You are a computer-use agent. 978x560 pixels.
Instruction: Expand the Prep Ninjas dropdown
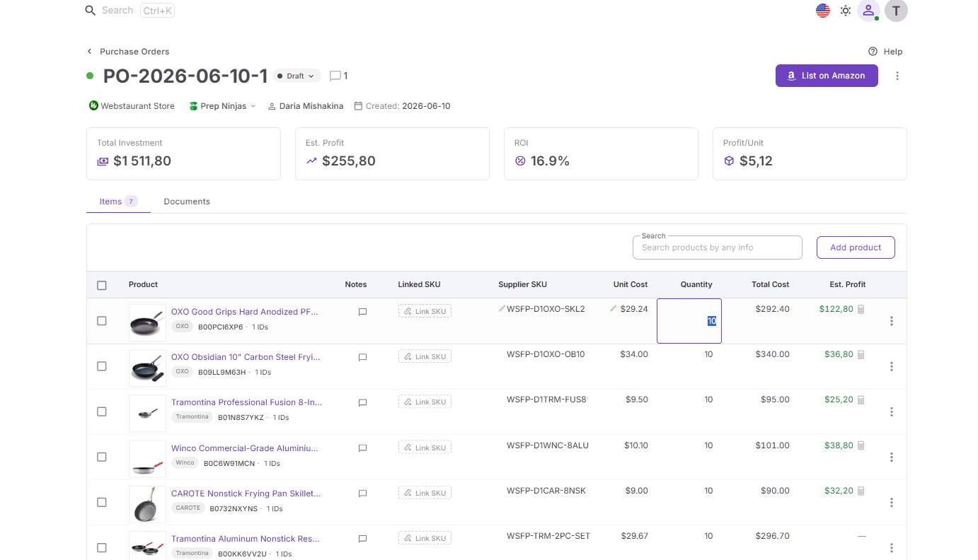coord(223,106)
